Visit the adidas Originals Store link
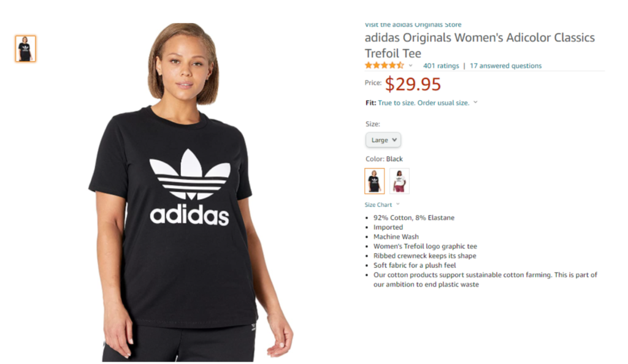The image size is (628, 364). click(413, 25)
